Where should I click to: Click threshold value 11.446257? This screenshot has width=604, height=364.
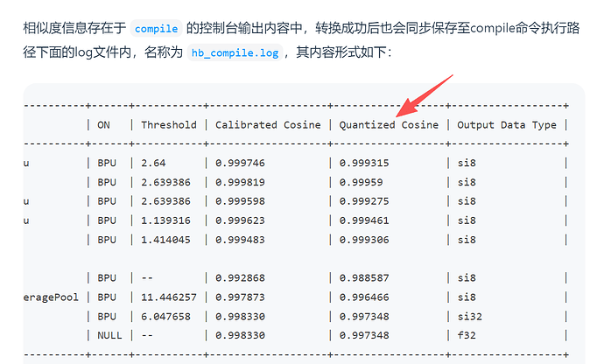169,297
